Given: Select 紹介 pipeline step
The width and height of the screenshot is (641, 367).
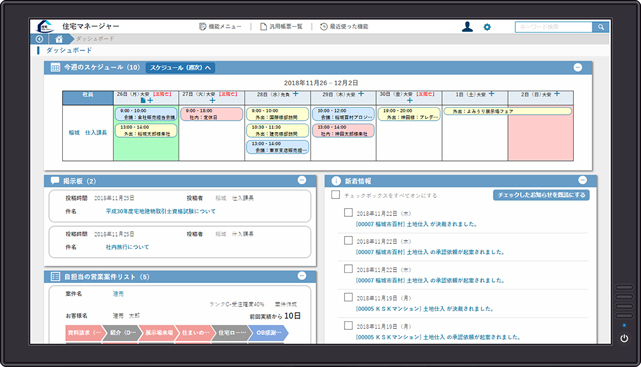Looking at the screenshot, I should click(x=123, y=333).
